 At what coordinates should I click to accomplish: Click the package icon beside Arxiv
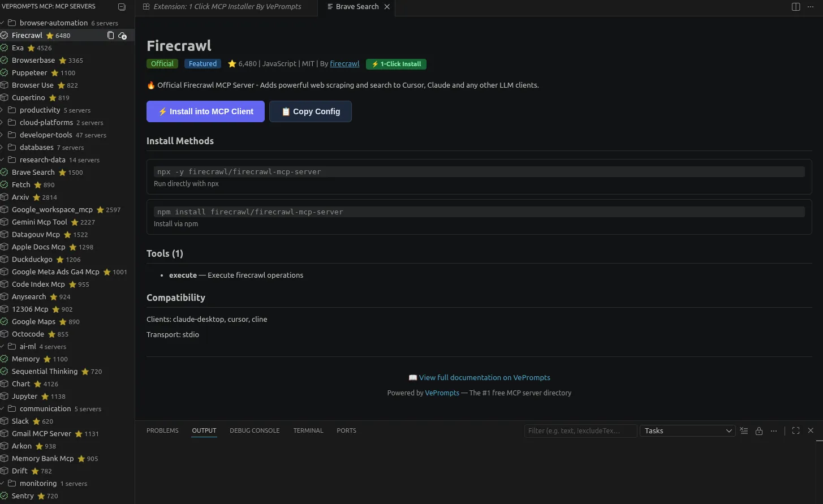tap(4, 197)
